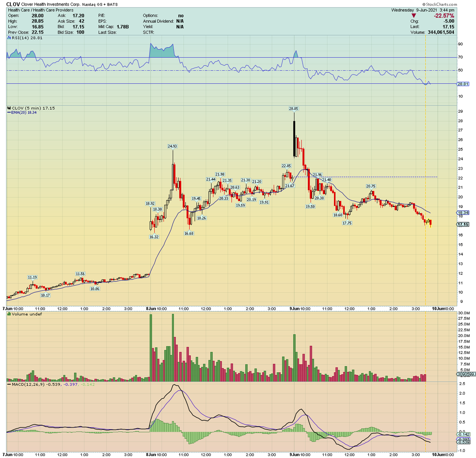
Task: Click the 20.75 price annotation
Action: pyautogui.click(x=370, y=186)
